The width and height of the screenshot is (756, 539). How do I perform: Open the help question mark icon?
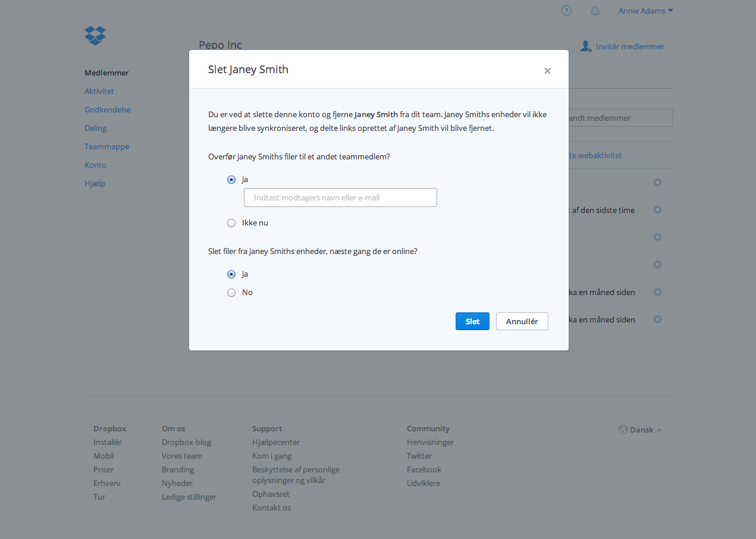point(566,11)
